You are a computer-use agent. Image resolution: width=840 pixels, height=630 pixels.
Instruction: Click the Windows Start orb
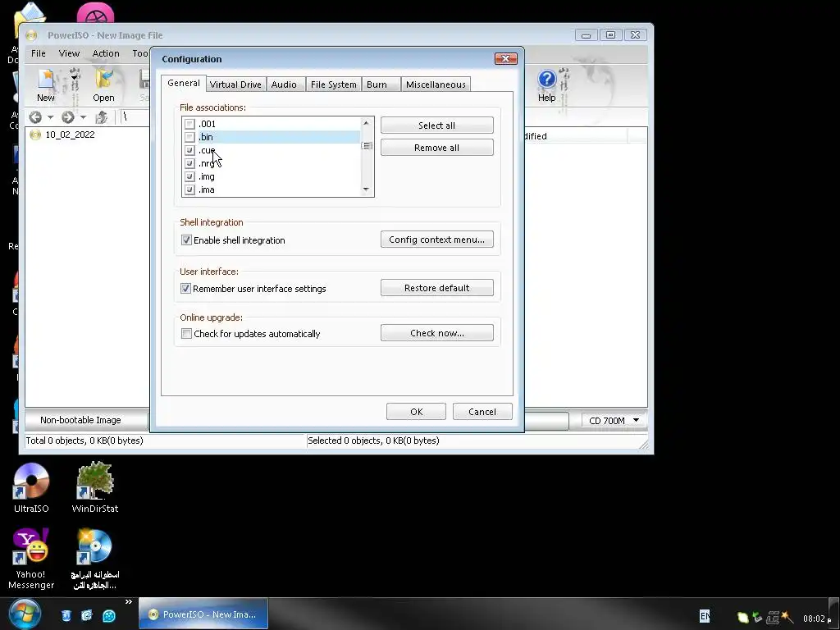point(24,614)
